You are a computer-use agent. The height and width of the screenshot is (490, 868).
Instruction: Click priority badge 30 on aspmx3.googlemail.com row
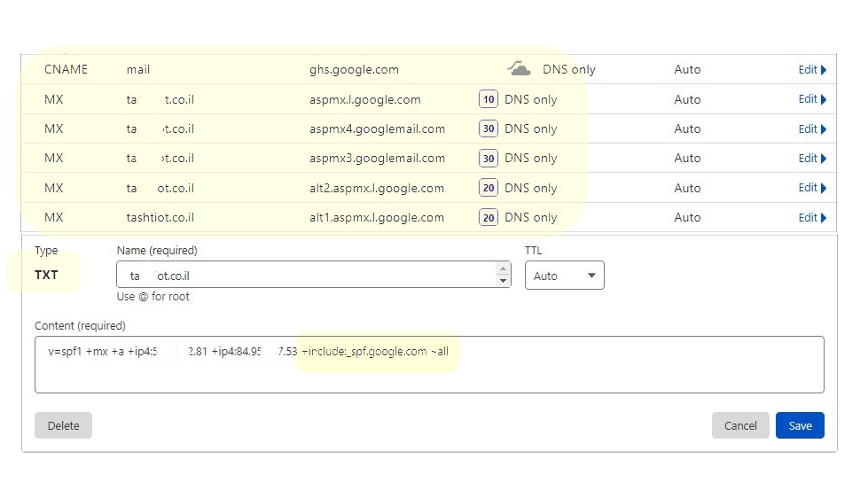(x=488, y=159)
